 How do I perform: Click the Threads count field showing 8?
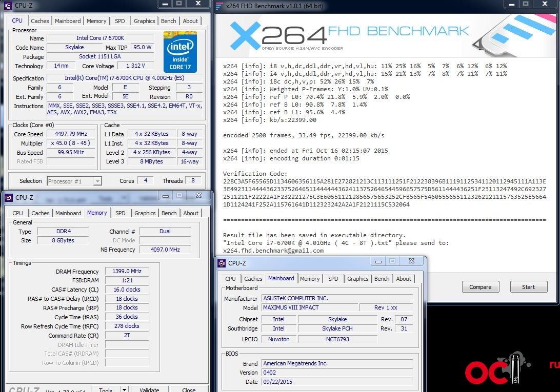point(193,181)
